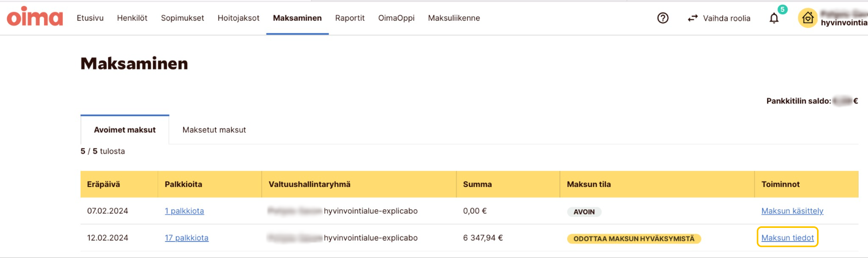The width and height of the screenshot is (868, 258).
Task: Click the Maksun tiedot link
Action: click(x=787, y=238)
